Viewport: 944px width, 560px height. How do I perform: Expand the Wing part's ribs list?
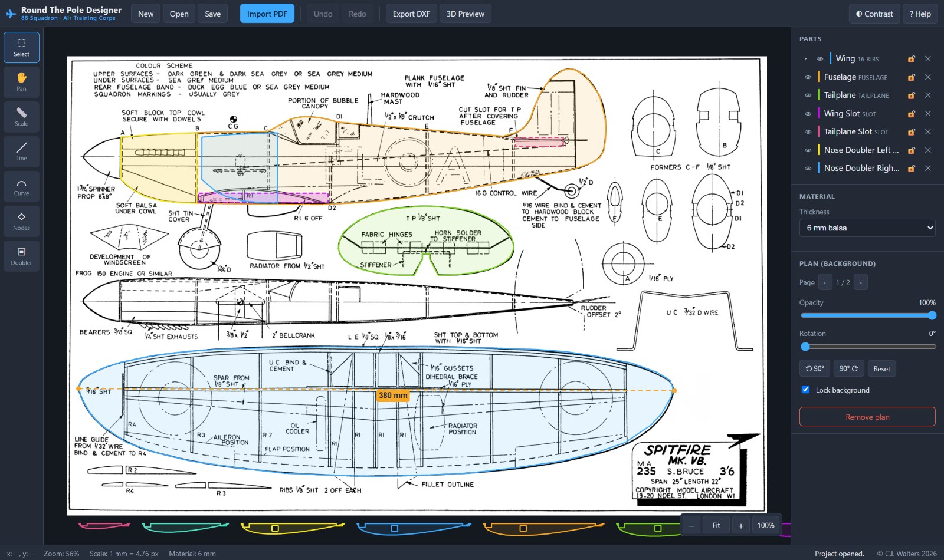pos(805,59)
